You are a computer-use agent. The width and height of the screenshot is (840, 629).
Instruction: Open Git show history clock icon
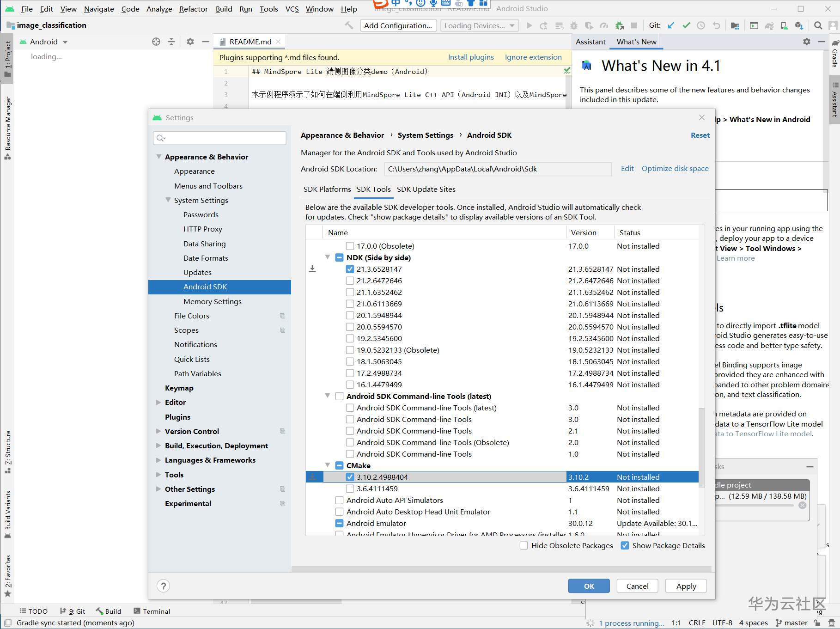pos(701,25)
